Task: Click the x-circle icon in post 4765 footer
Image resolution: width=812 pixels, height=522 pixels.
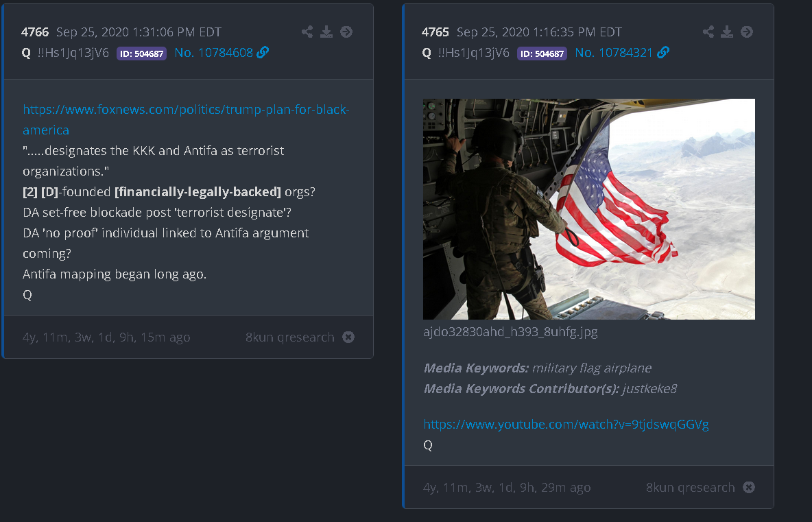Action: [749, 487]
